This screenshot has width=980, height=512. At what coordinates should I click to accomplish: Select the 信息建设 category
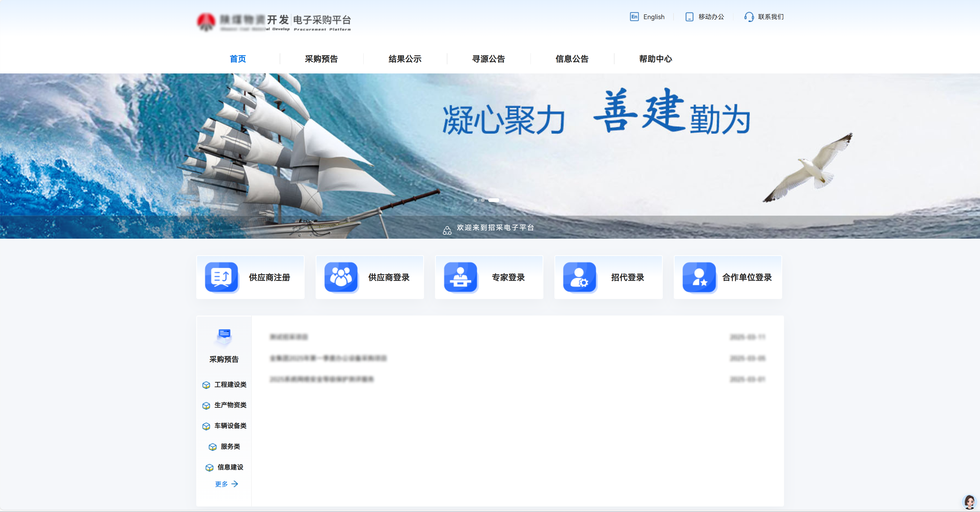point(230,467)
